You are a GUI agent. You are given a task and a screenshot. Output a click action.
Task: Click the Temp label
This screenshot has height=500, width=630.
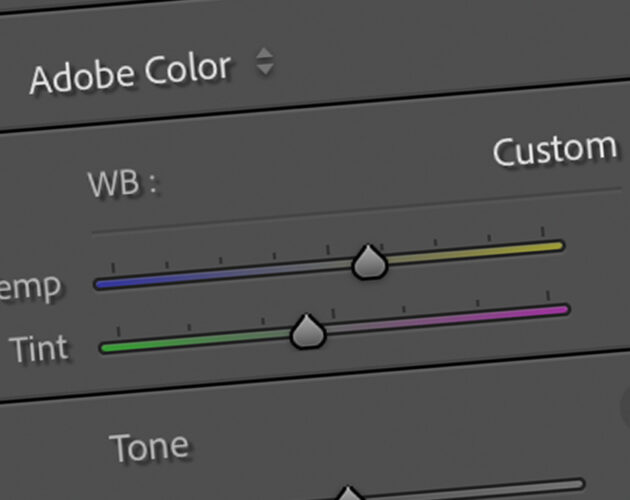coord(31,288)
